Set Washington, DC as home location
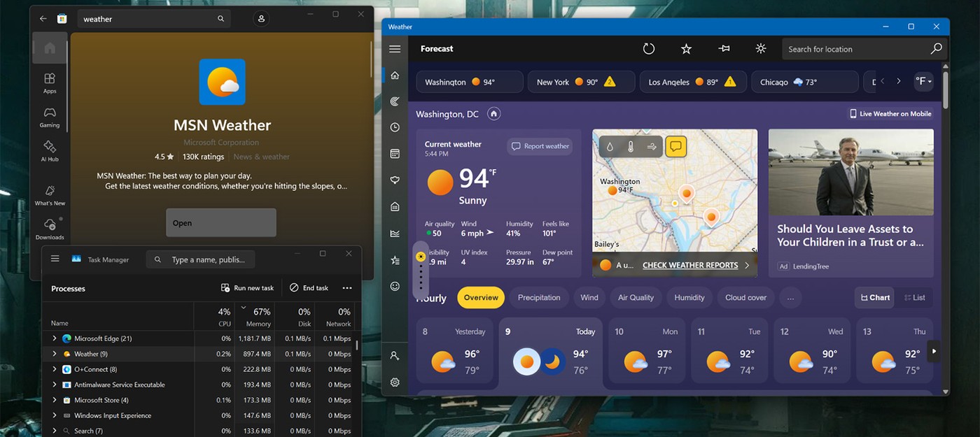 click(x=493, y=113)
